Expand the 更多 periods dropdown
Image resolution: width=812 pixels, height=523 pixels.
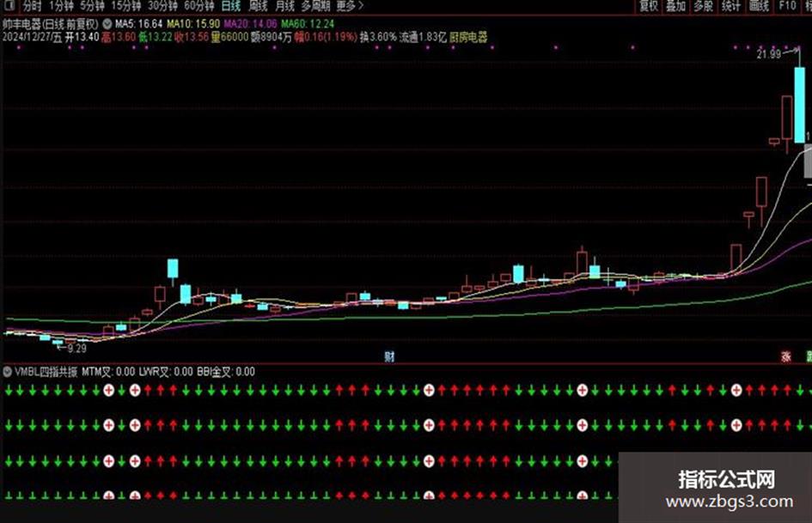(350, 6)
